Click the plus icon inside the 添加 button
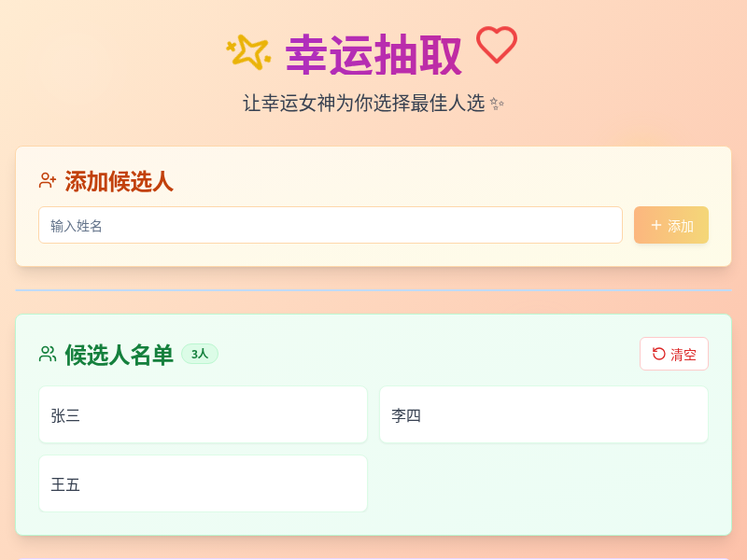The image size is (747, 560). [x=655, y=225]
